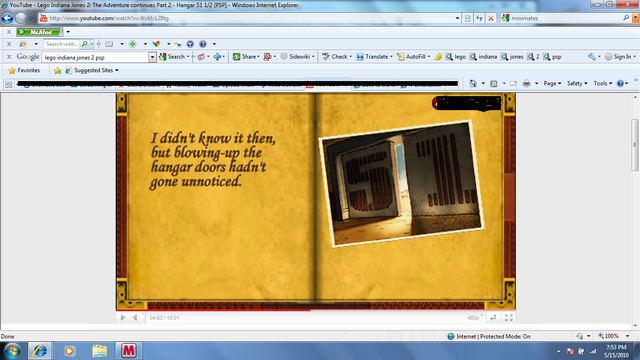640x360 pixels.
Task: Find the word 'indiana' on page
Action: coord(483,57)
